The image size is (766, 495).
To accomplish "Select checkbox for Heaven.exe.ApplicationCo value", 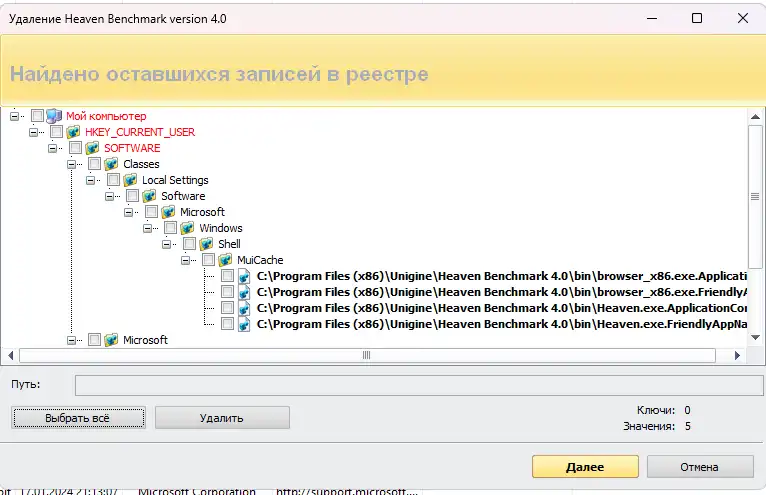I will 227,308.
